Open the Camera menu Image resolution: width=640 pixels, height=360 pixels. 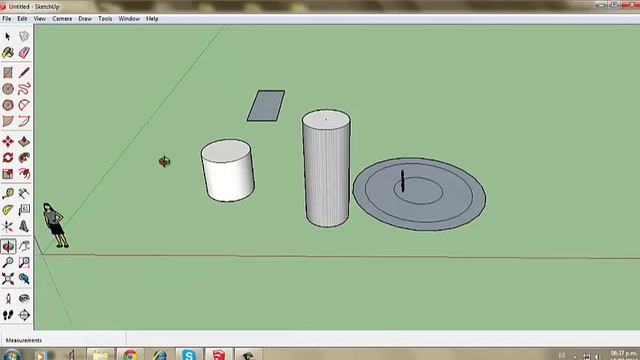[62, 19]
